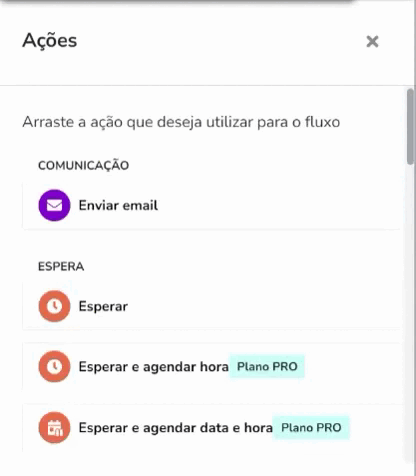The width and height of the screenshot is (416, 476).
Task: Select the "Esperar e agendar hora" label
Action: pos(153,367)
